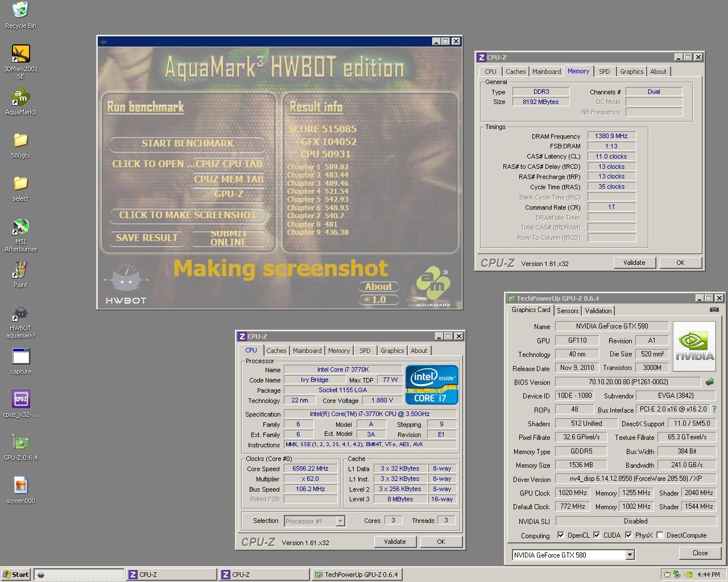
Task: Click SUBMIT ONLINE in AquaMark
Action: click(229, 238)
